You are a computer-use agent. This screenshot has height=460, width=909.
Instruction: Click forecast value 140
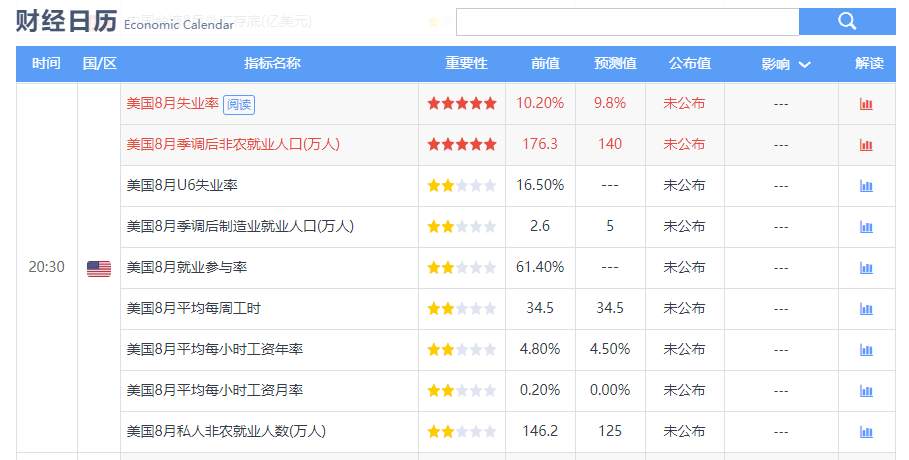(x=610, y=144)
